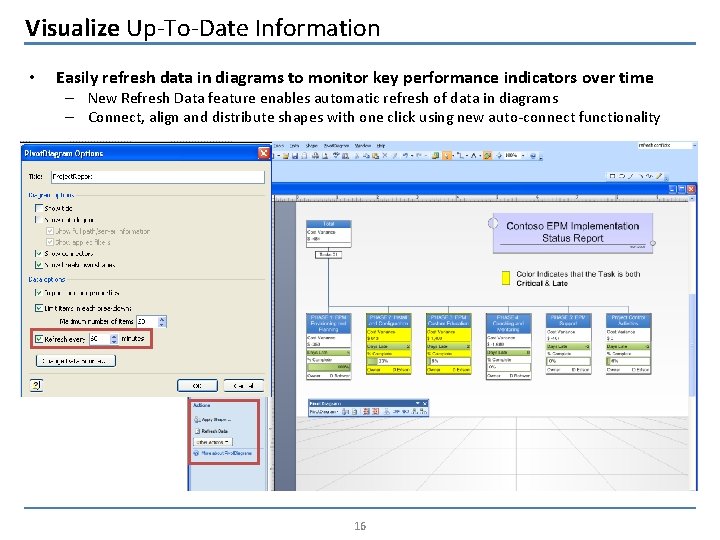Click the last icon in PivotDiagram toolbar

click(423, 411)
